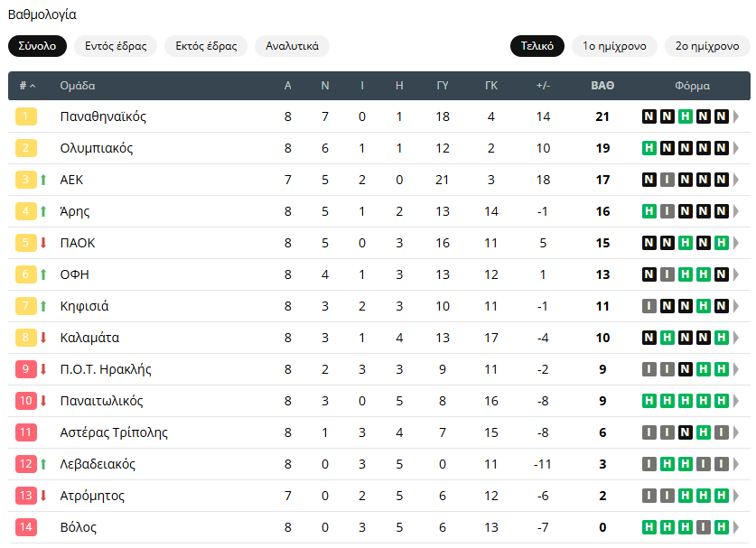Sort table by ΒΑΘ column header
Viewport: 756px width, 548px height.
602,86
